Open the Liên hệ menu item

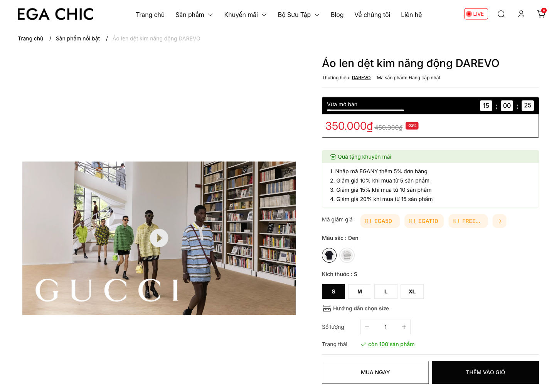click(411, 15)
